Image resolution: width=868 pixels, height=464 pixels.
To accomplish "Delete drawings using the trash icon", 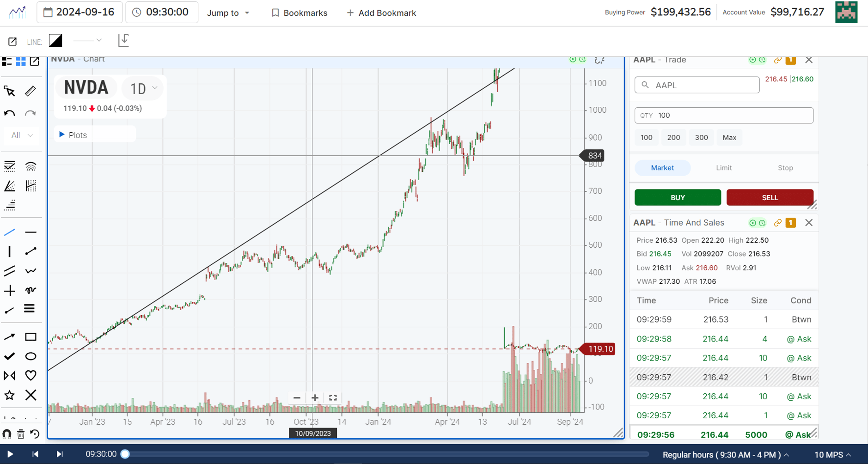I will tap(21, 433).
